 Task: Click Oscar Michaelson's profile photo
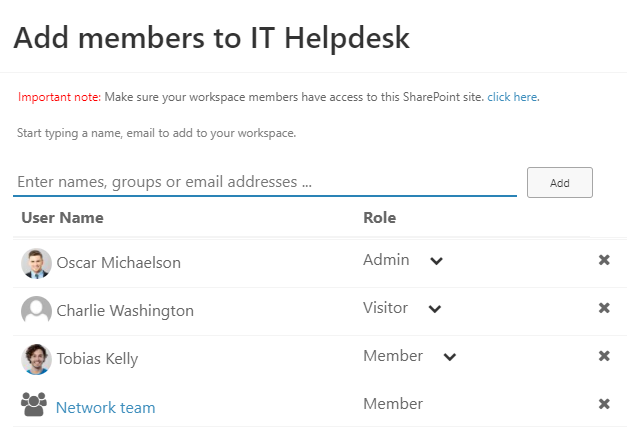pyautogui.click(x=36, y=263)
